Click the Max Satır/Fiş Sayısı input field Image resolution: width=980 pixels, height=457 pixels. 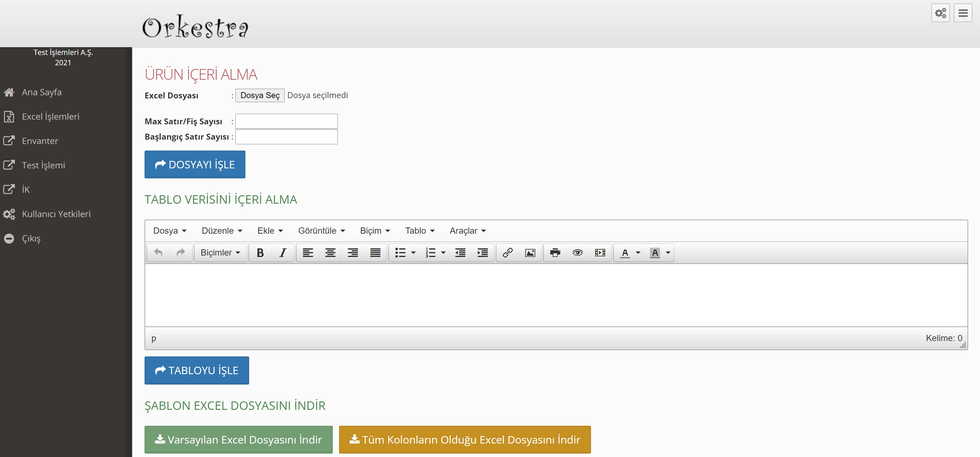286,122
